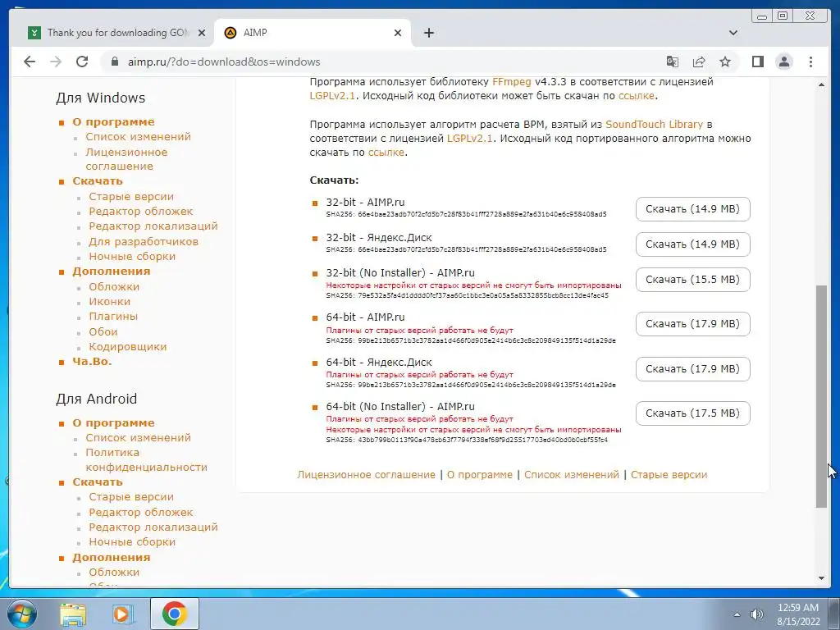Click the Chrome taskbar icon

(x=174, y=614)
